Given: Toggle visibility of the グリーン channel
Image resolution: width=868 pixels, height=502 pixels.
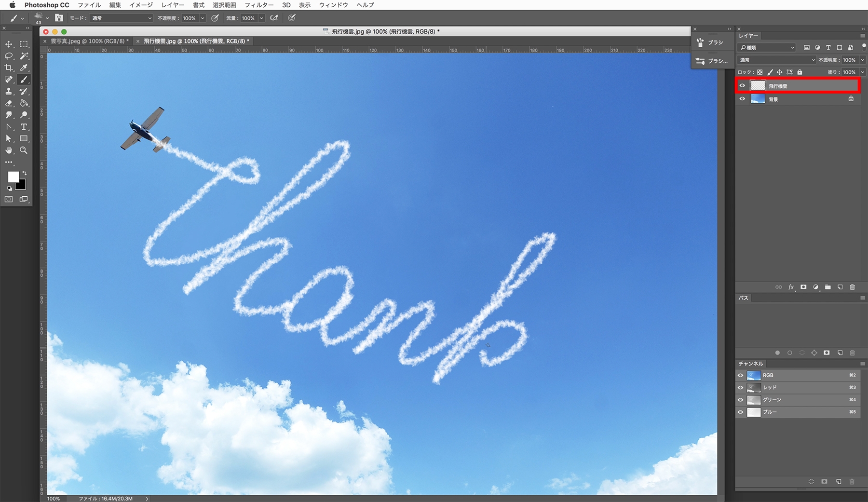Looking at the screenshot, I should tap(741, 400).
